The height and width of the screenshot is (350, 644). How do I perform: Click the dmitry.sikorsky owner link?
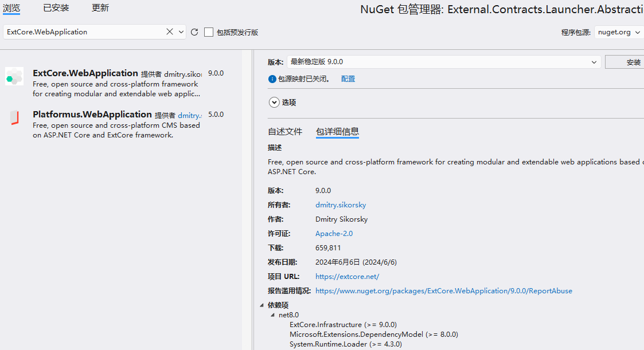point(340,205)
